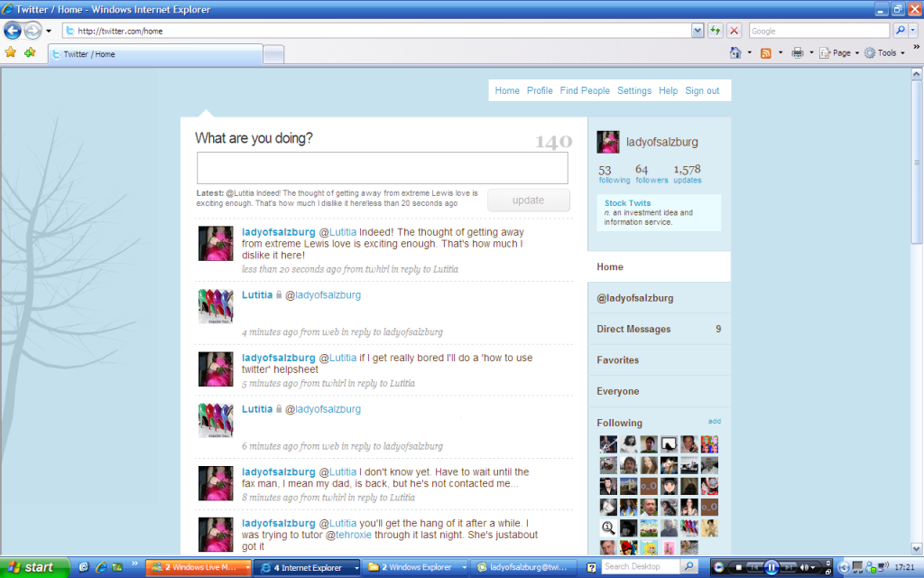Expand the Home page options arrow
This screenshot has height=578, width=924.
[x=750, y=52]
